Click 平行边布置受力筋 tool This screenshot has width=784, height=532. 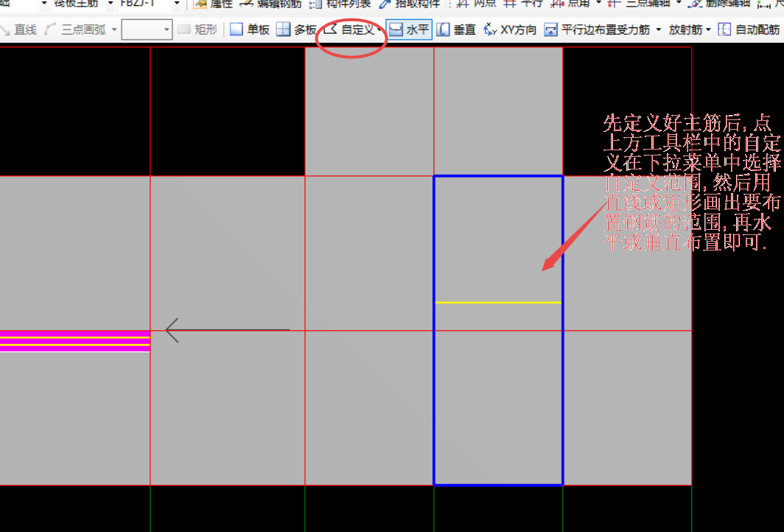[598, 29]
